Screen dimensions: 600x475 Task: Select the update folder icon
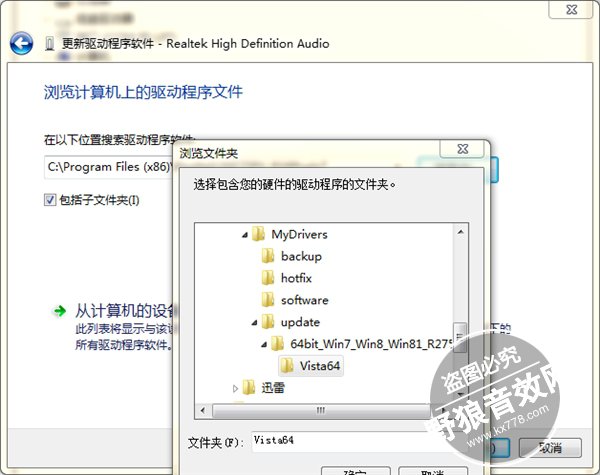point(268,322)
